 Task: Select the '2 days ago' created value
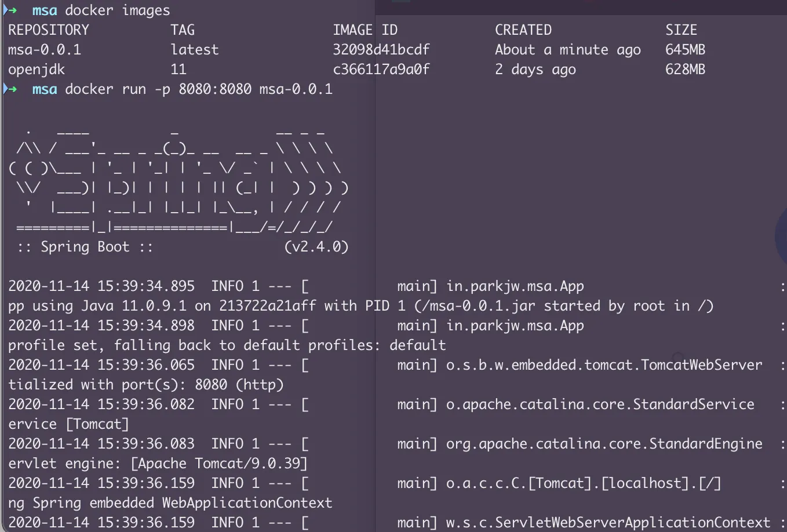(535, 70)
